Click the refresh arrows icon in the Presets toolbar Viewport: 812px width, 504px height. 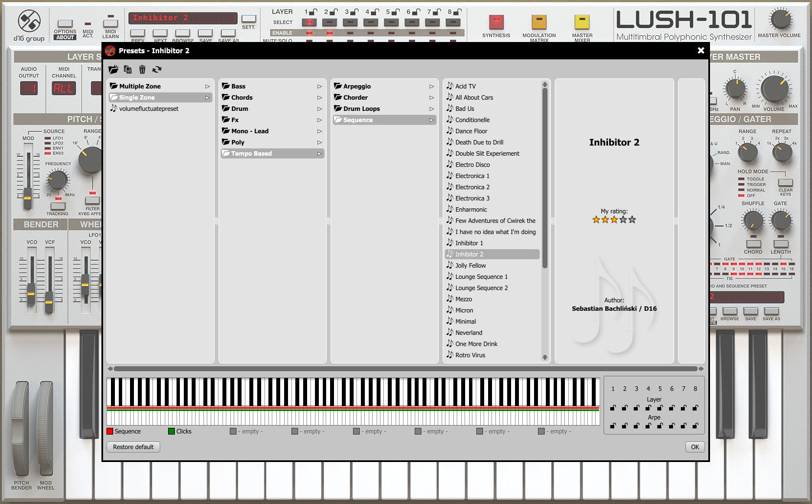point(157,69)
